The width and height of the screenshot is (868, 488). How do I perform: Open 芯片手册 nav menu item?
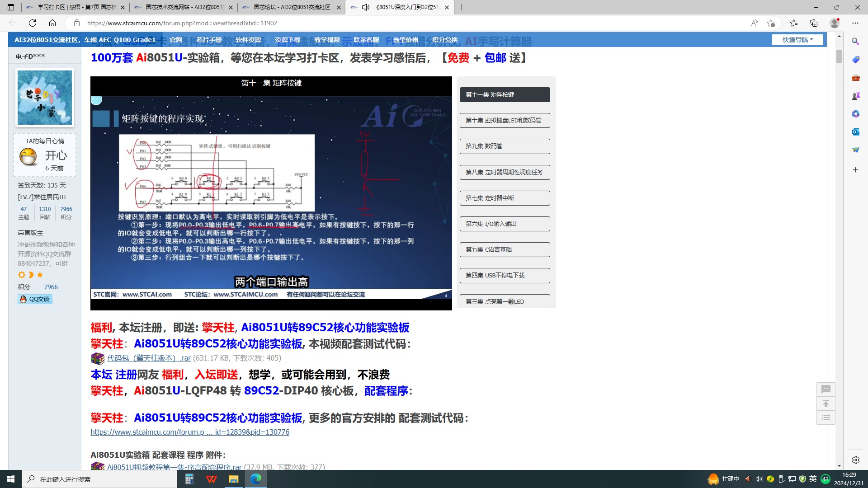tap(209, 40)
